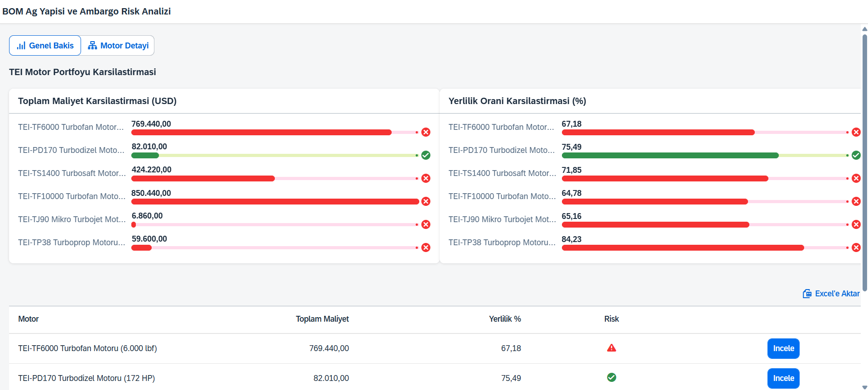This screenshot has height=390, width=868.
Task: Click red warning triangle in TF6000 table row
Action: coord(611,348)
